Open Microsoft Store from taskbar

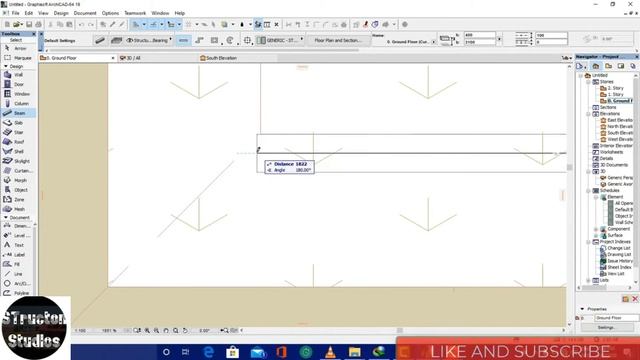(233, 351)
